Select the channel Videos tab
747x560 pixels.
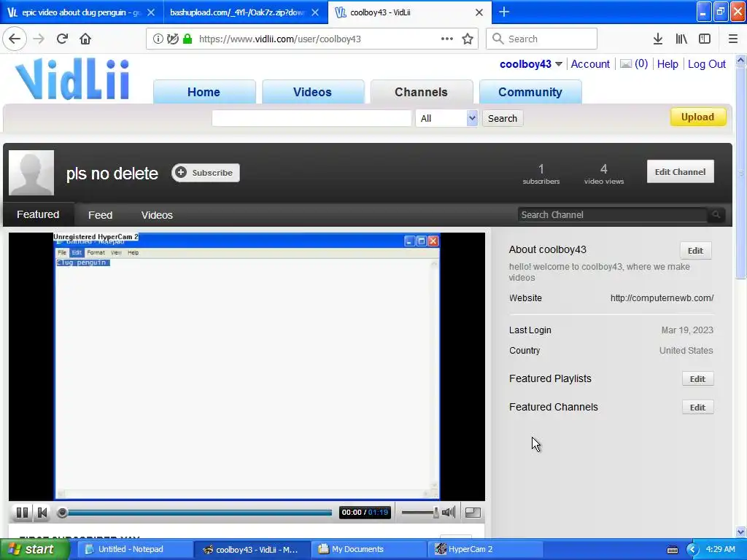(x=157, y=215)
